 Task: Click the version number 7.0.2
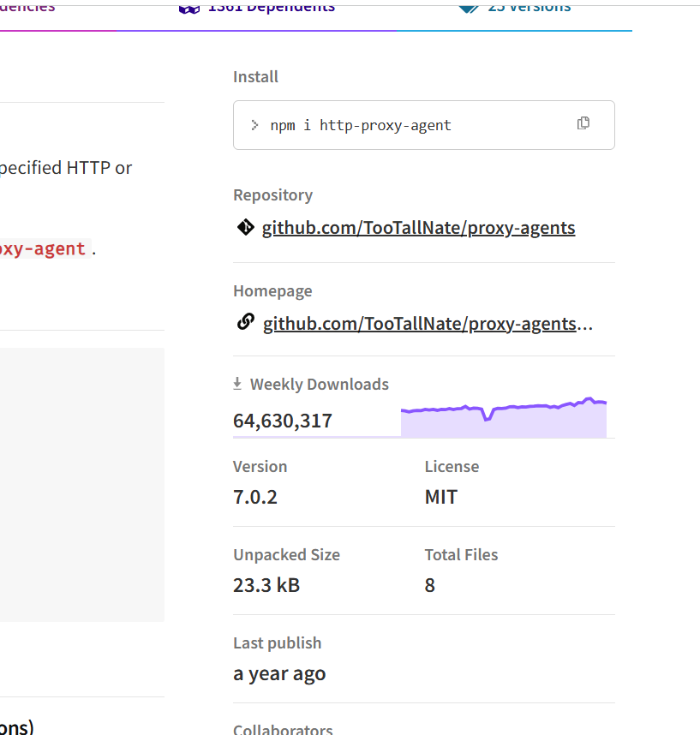pos(255,497)
